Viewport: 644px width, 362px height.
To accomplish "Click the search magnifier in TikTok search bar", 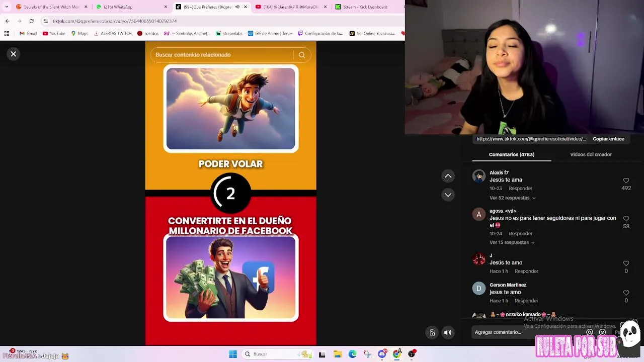I will 302,55.
